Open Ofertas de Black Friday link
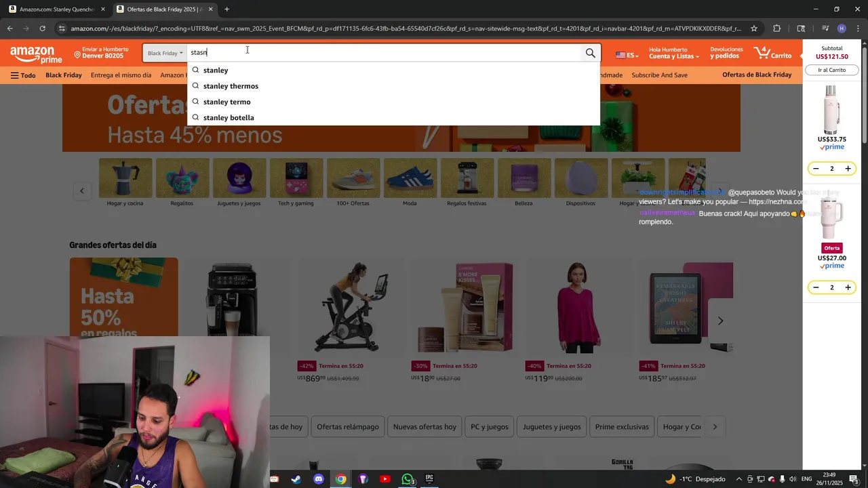The image size is (868, 488). tap(757, 75)
